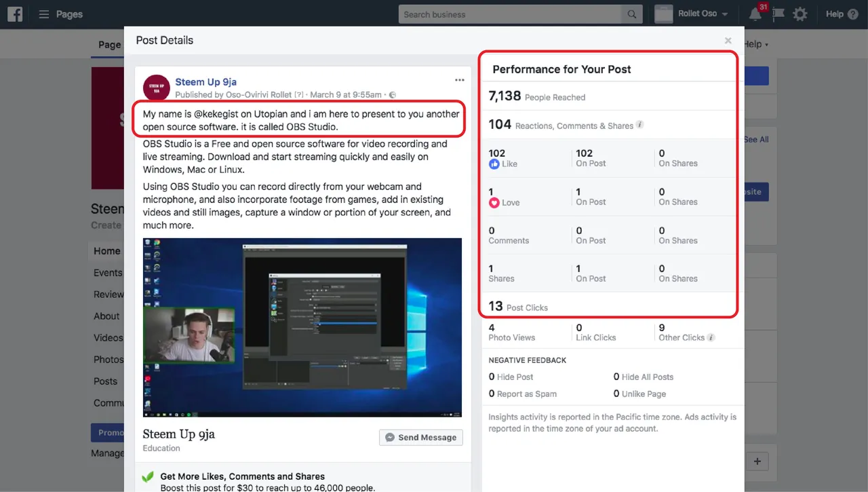Screen dimensions: 868x492
Task: Click the Page tab behind dialog
Action: pos(109,45)
